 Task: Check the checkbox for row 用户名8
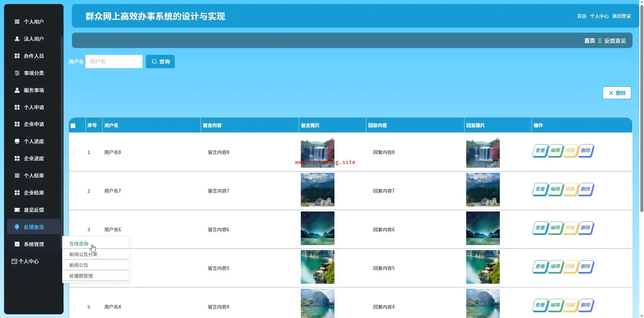73,152
